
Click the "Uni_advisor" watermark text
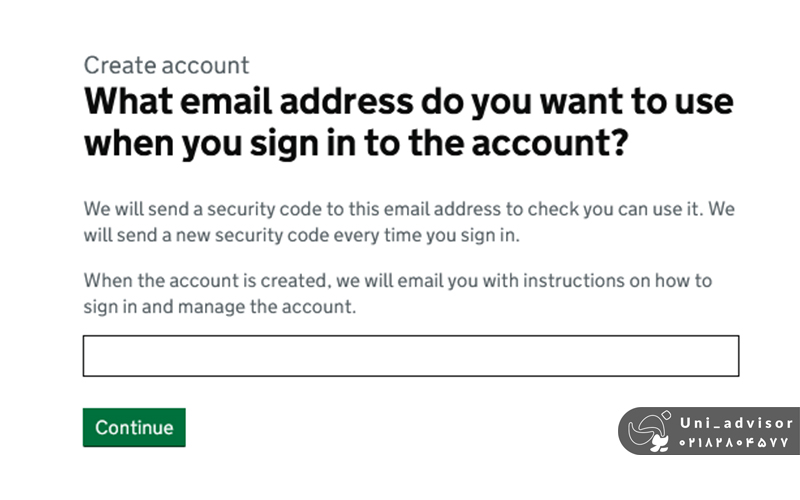(x=735, y=423)
